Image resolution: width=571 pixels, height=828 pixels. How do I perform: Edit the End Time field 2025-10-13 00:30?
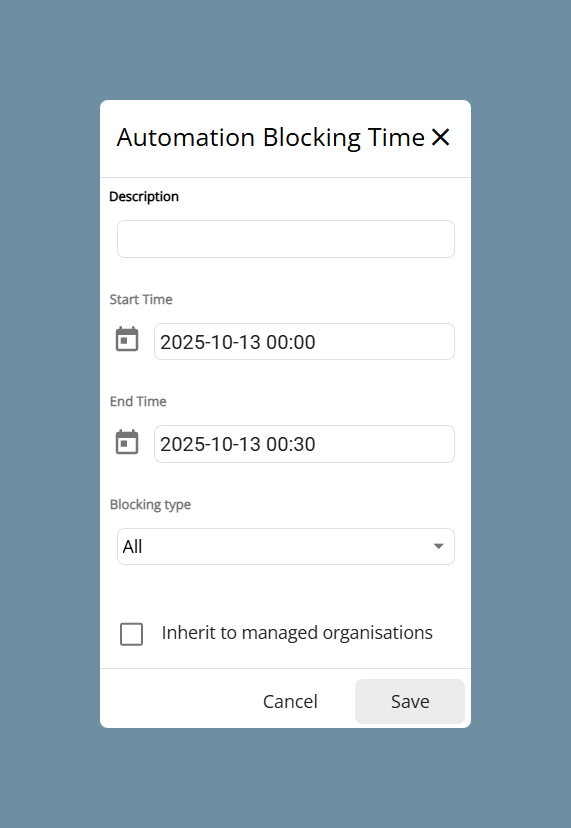(x=304, y=444)
